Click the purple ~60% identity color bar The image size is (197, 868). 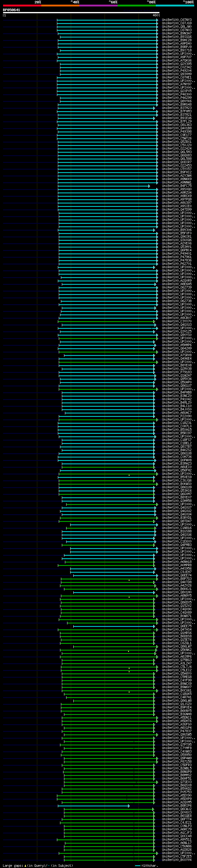(98, 6)
